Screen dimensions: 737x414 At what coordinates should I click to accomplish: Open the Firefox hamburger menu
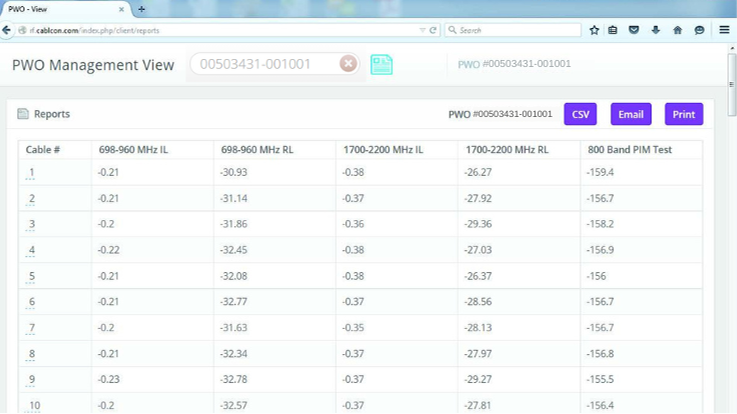[724, 30]
